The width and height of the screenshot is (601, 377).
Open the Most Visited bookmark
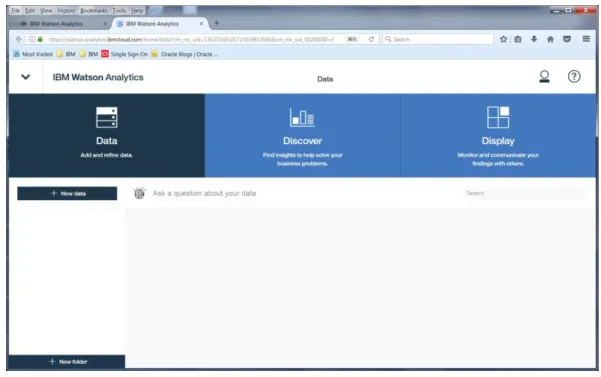click(x=33, y=54)
